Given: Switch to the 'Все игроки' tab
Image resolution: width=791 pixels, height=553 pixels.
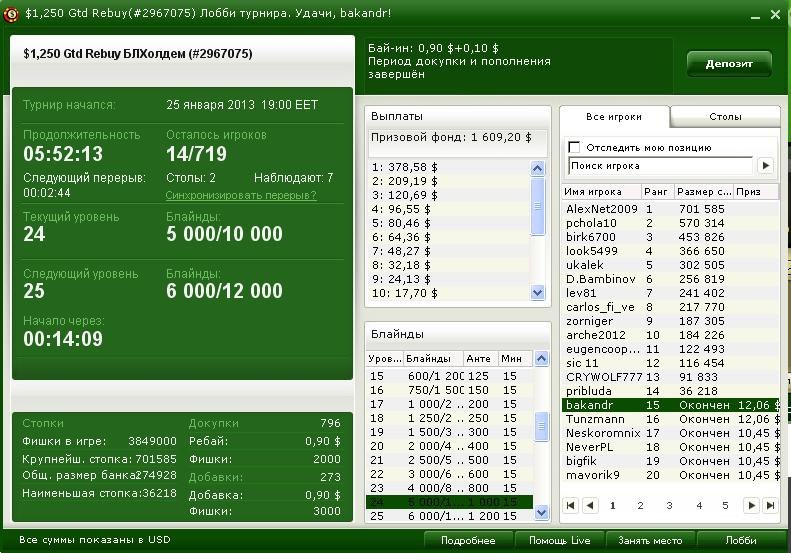Looking at the screenshot, I should [x=614, y=117].
